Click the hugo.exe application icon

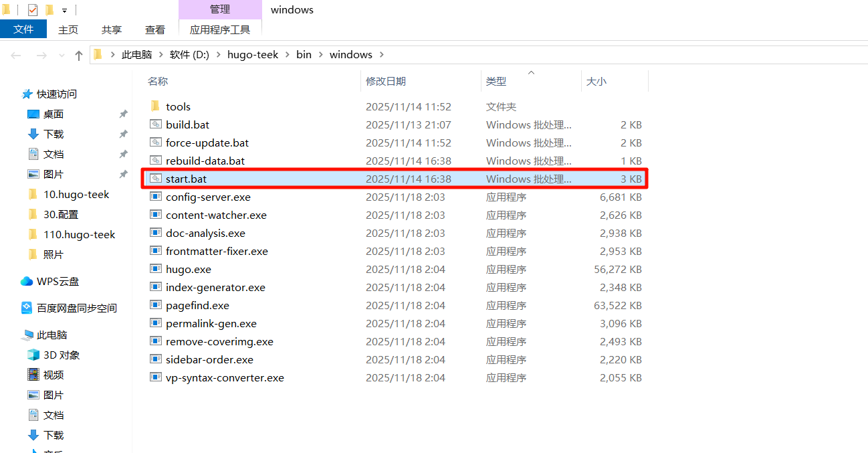pos(155,269)
